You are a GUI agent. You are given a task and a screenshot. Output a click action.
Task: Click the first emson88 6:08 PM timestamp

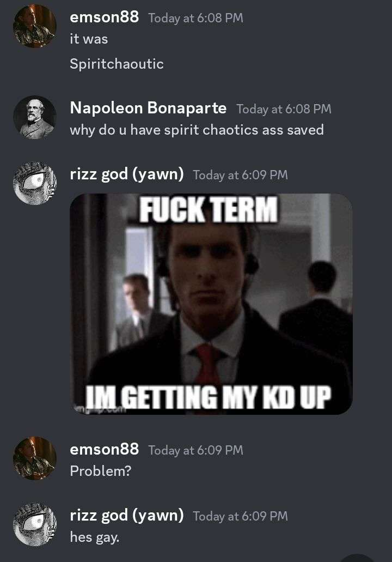196,18
